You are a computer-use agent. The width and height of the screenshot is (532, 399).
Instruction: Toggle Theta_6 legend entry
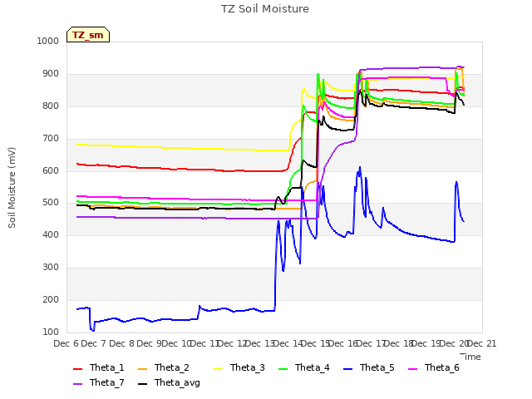(434, 367)
